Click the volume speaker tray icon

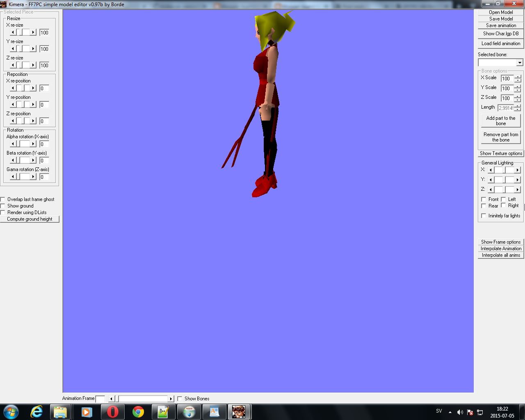point(460,412)
